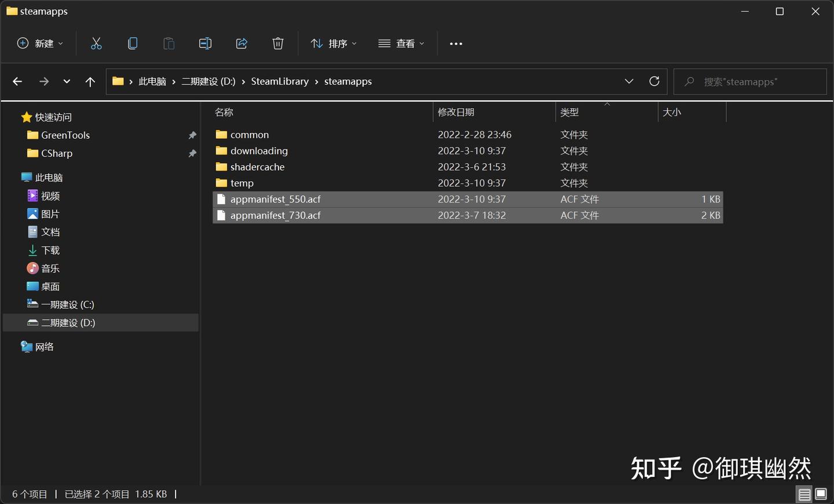The image size is (834, 504).
Task: Expand the 新建 new item chevron
Action: coord(60,43)
